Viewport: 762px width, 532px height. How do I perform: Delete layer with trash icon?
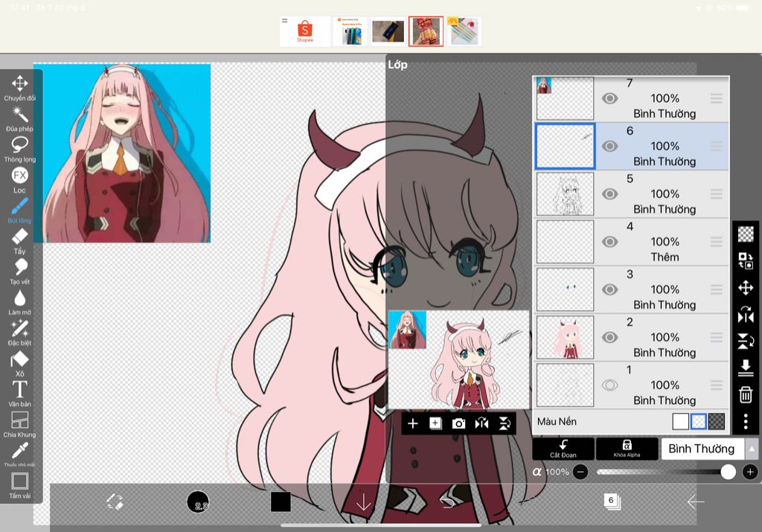click(746, 394)
